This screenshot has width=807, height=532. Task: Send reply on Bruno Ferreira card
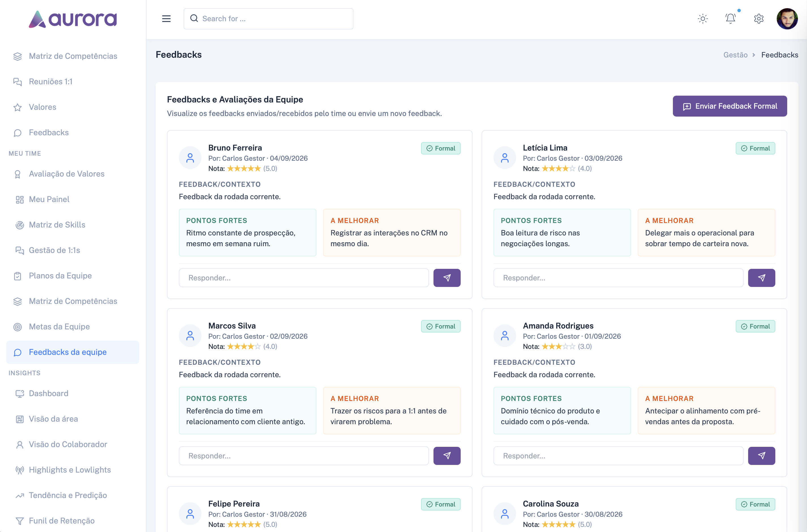[447, 278]
